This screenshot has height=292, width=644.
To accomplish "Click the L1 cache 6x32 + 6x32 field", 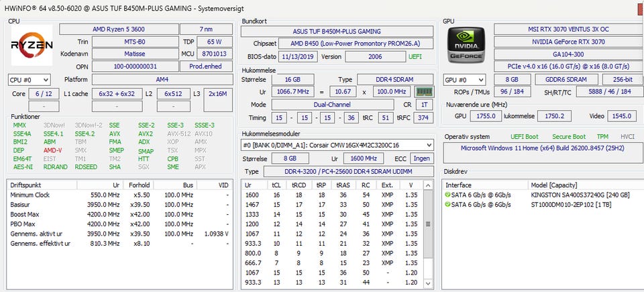I will tap(117, 94).
